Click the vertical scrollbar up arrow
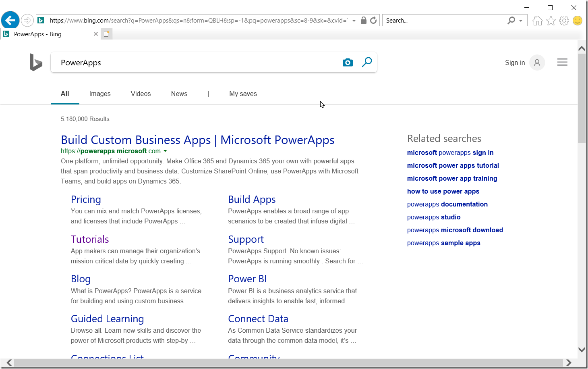The width and height of the screenshot is (588, 369). 582,48
